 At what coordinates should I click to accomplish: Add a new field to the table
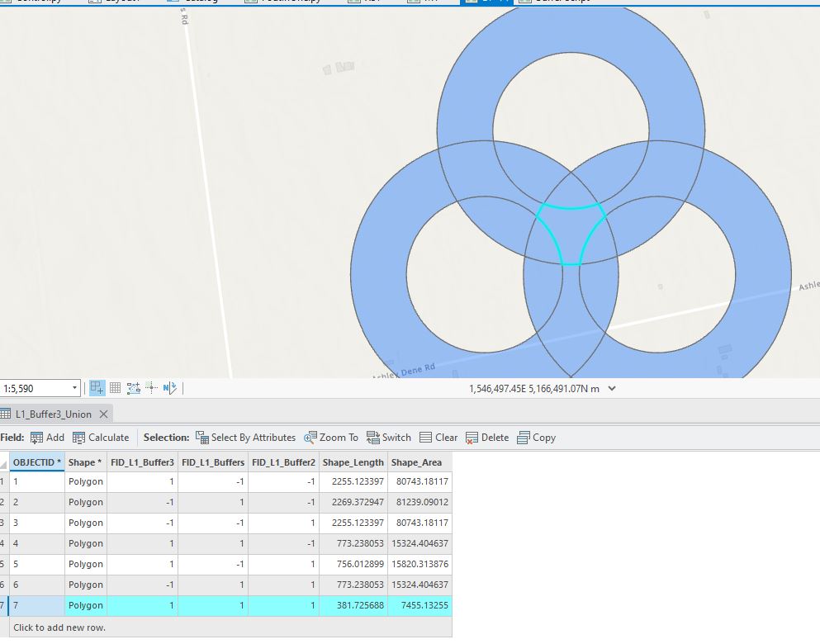point(47,438)
